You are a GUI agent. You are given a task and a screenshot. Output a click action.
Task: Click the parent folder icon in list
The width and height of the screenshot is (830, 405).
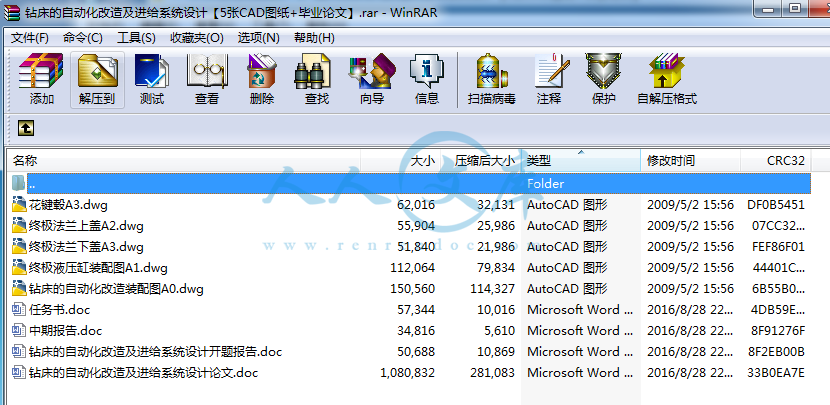[x=19, y=183]
